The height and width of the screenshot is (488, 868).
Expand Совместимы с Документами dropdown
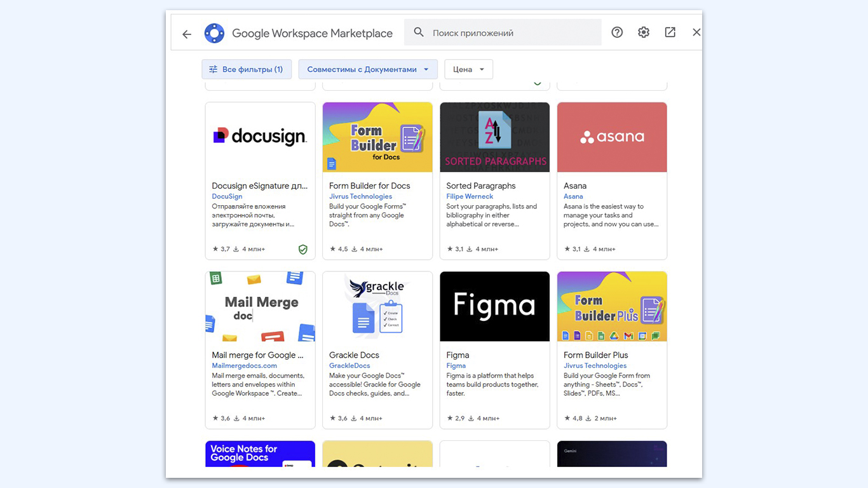[x=368, y=69]
